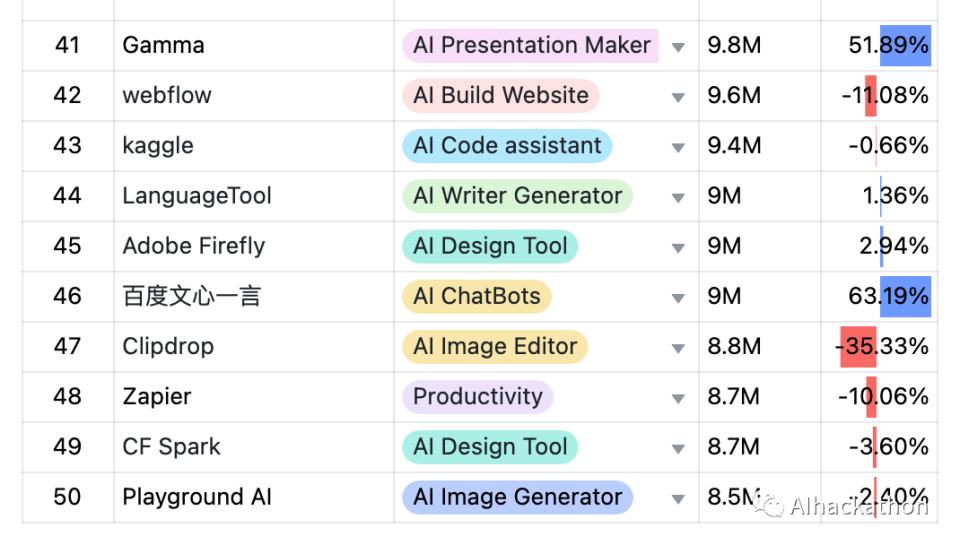Expand the webflow category dropdown arrow
This screenshot has height=545, width=960.
click(678, 97)
